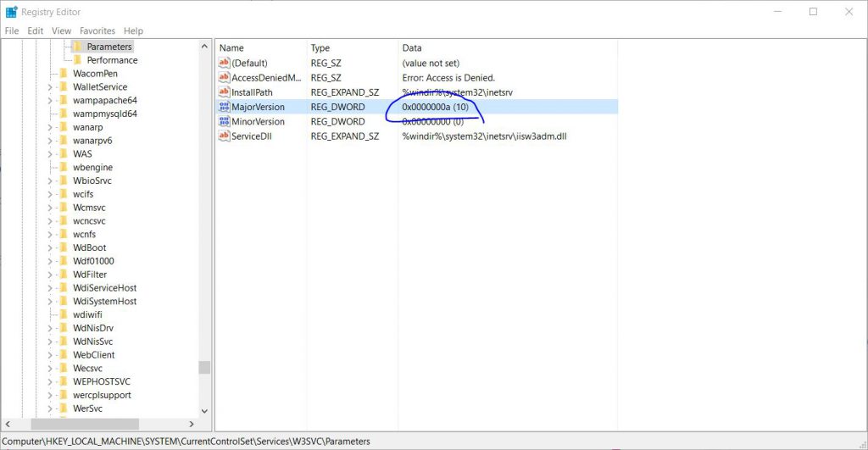Expand the wanarpv6 tree node
Screen dimensions: 868x450
[49, 141]
